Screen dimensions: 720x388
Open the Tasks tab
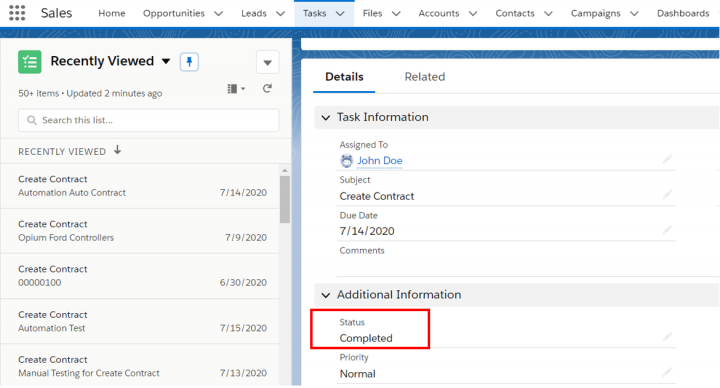pyautogui.click(x=315, y=13)
